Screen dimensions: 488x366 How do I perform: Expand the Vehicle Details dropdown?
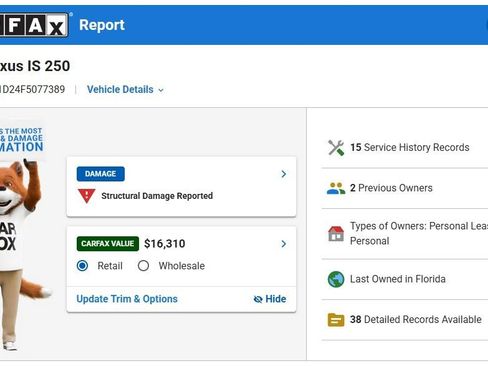pos(125,90)
